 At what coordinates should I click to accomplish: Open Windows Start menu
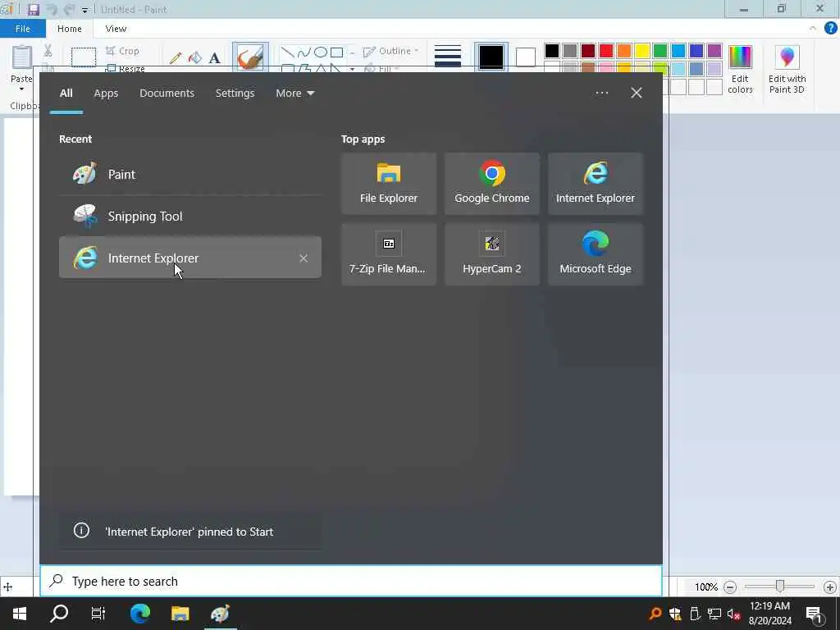[x=20, y=614]
